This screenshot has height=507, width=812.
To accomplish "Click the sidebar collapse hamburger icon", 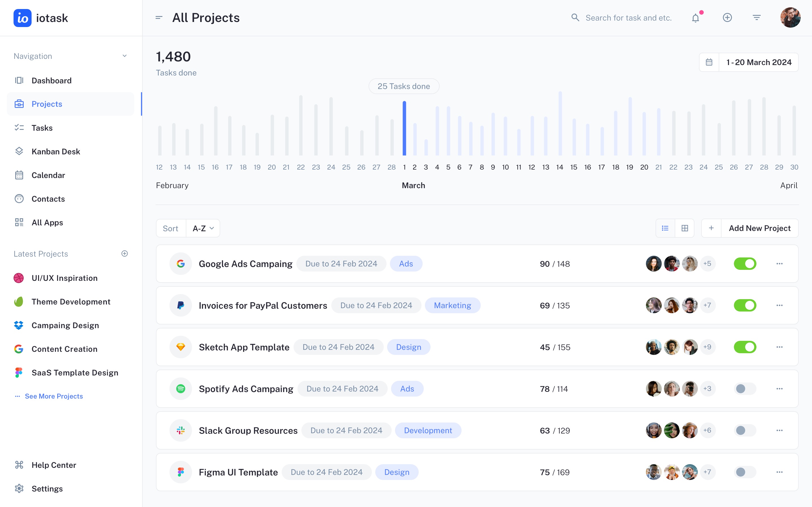I will point(159,18).
